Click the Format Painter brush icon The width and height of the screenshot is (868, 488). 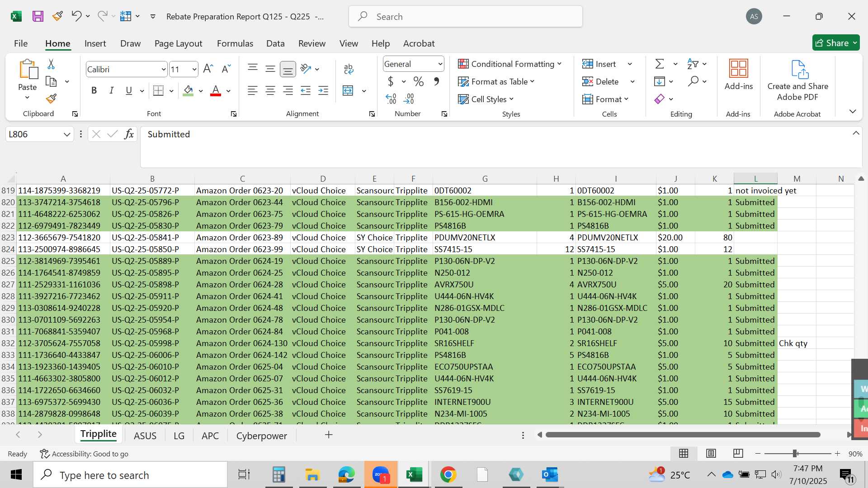[x=51, y=99]
